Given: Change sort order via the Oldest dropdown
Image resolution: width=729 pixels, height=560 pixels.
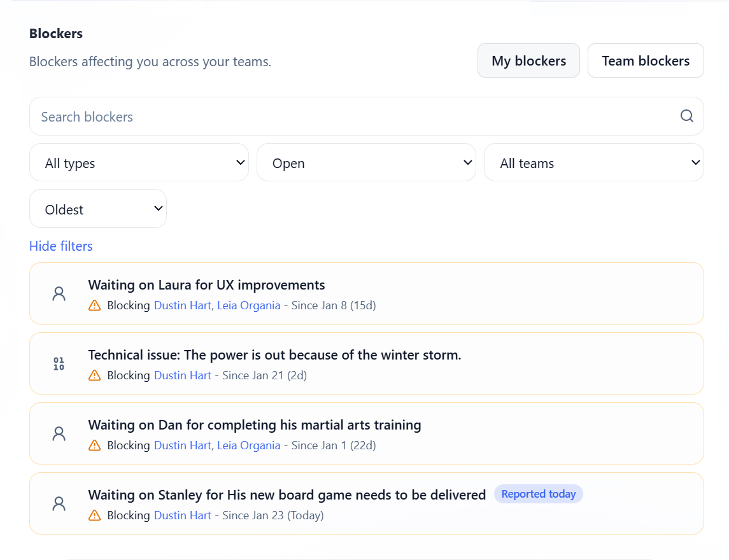Looking at the screenshot, I should pos(97,208).
